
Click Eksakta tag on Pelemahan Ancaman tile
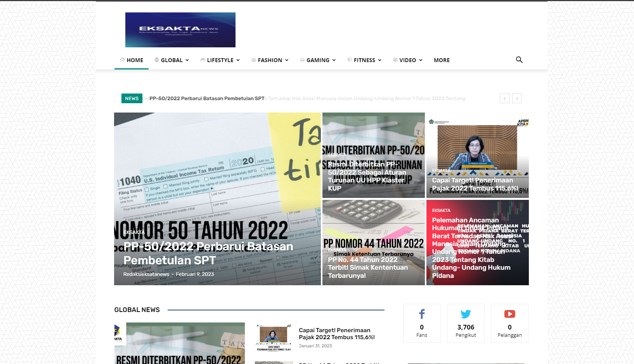(441, 210)
